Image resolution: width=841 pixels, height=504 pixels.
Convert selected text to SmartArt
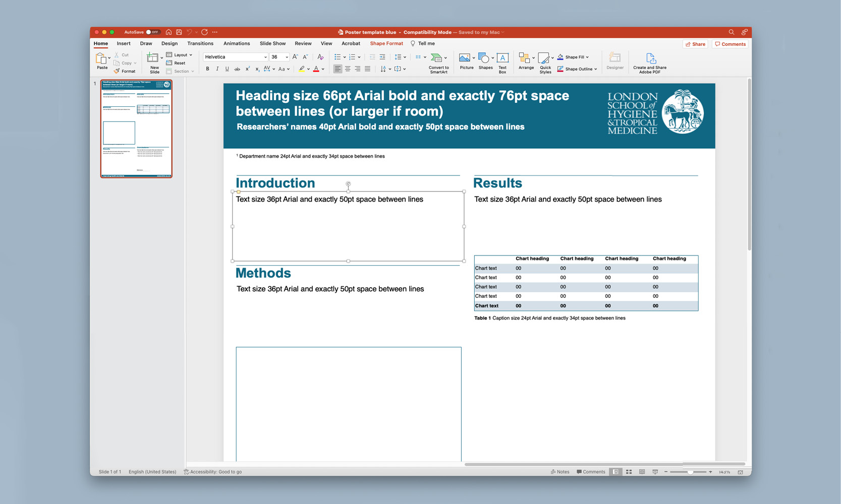pyautogui.click(x=438, y=61)
